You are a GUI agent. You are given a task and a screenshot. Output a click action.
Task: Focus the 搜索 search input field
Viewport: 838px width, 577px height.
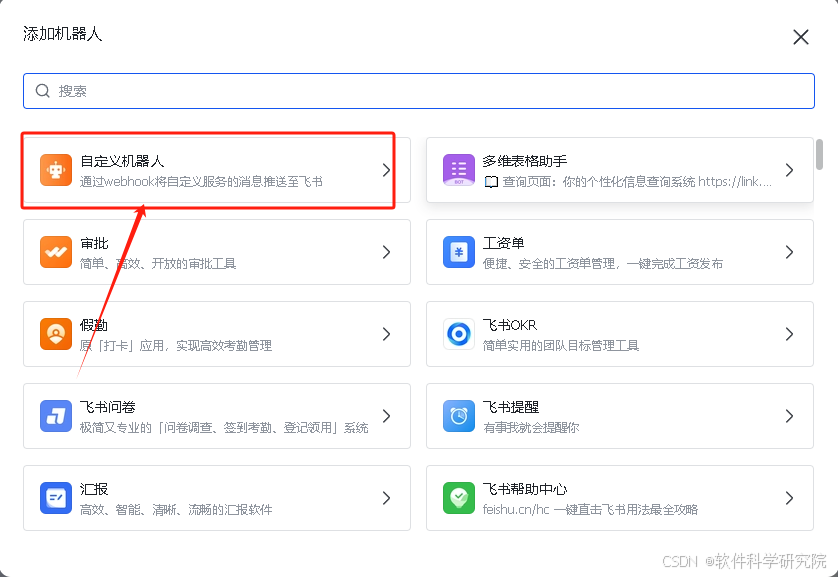pos(419,91)
